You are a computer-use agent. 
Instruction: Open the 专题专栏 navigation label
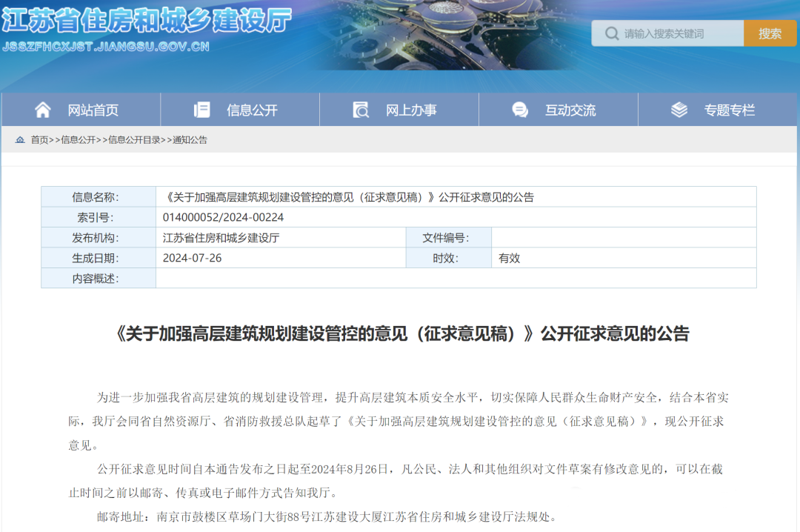[x=730, y=110]
